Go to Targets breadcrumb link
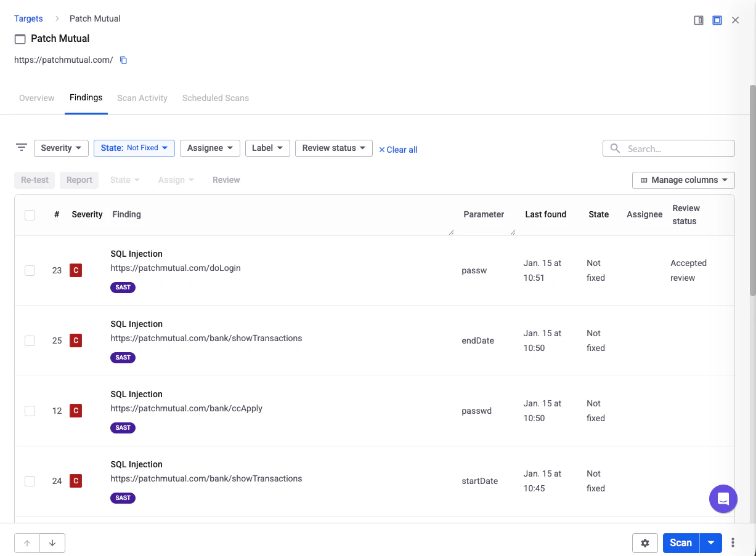Screen dimensions: 756x556 [x=28, y=18]
